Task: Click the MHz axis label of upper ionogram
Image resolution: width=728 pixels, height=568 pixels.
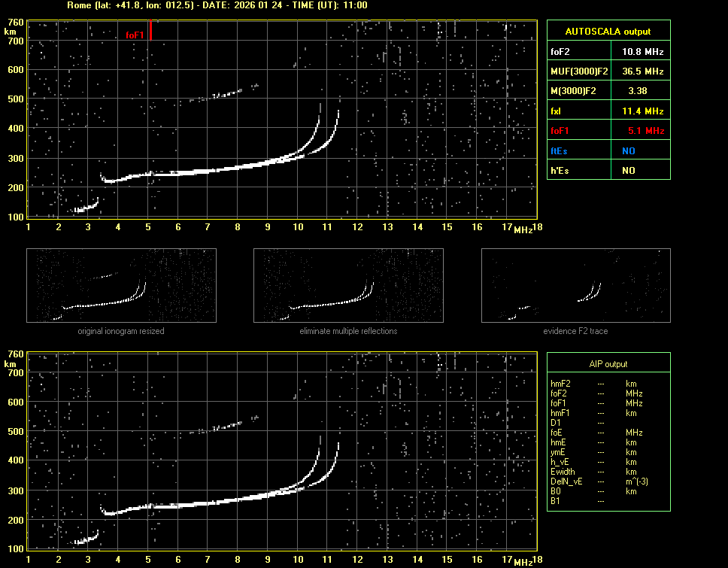Action: 523,229
